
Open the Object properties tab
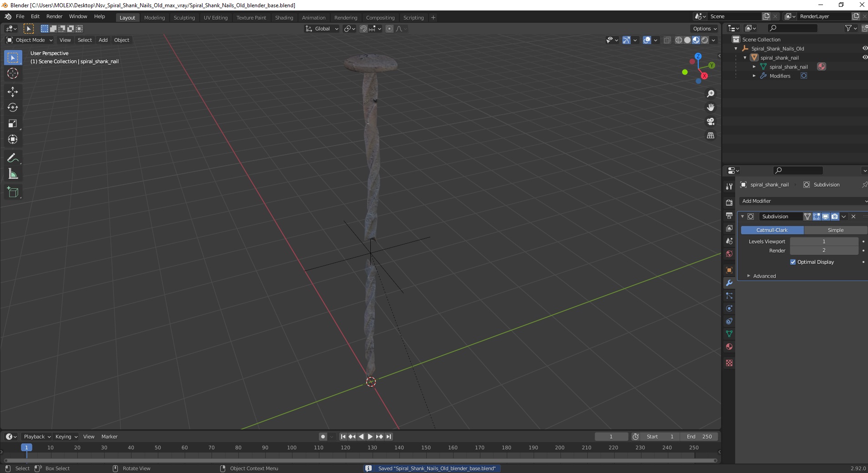[x=729, y=270]
